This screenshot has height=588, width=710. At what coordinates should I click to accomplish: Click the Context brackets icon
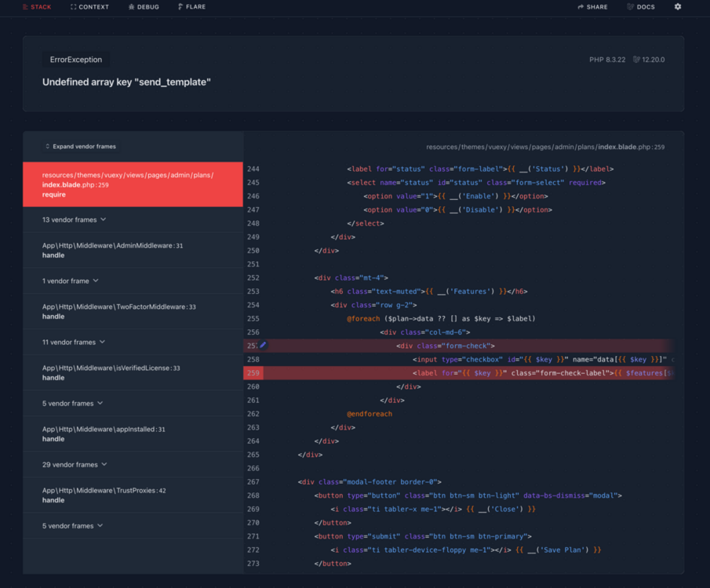[x=74, y=7]
